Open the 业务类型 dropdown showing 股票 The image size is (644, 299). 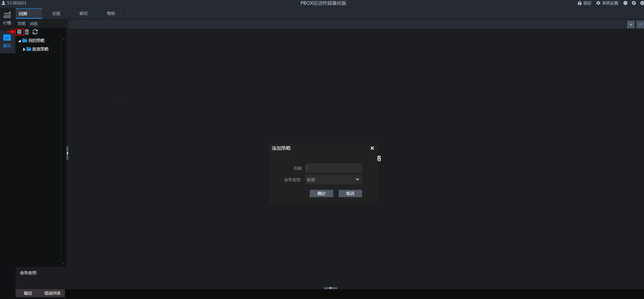333,180
